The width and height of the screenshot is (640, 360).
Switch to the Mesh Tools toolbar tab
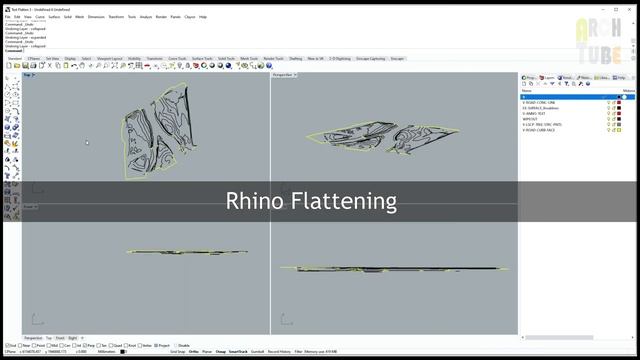tap(249, 59)
